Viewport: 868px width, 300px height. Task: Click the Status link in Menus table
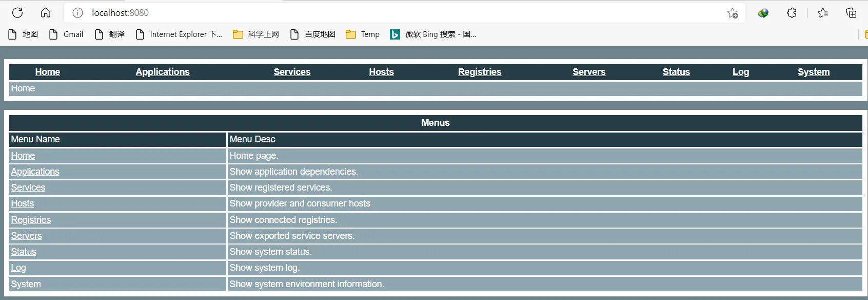pyautogui.click(x=24, y=252)
